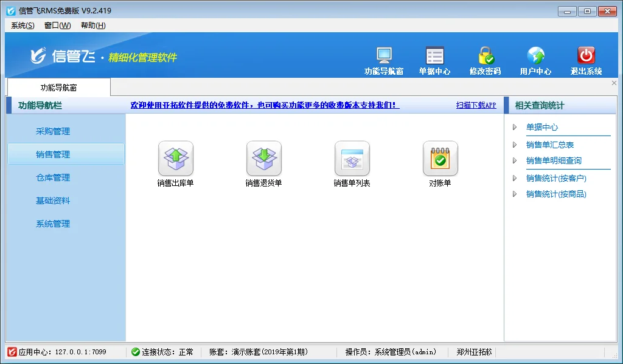
Task: Open the 销售出库单 icon
Action: (176, 159)
